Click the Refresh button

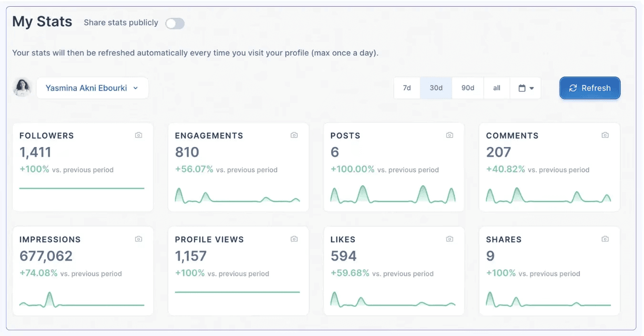pos(590,88)
